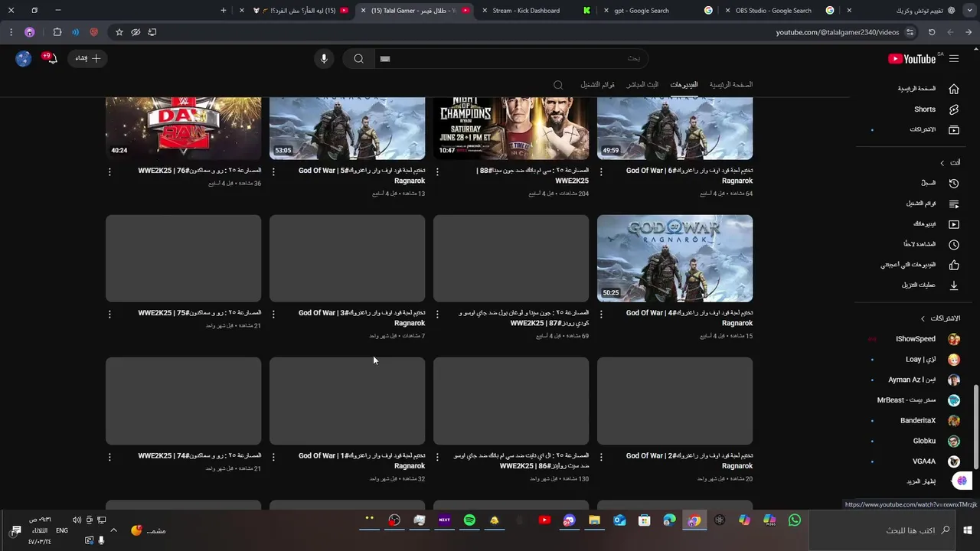Viewport: 980px width, 551px height.
Task: Search within the channel using magnifier icon
Action: (558, 85)
